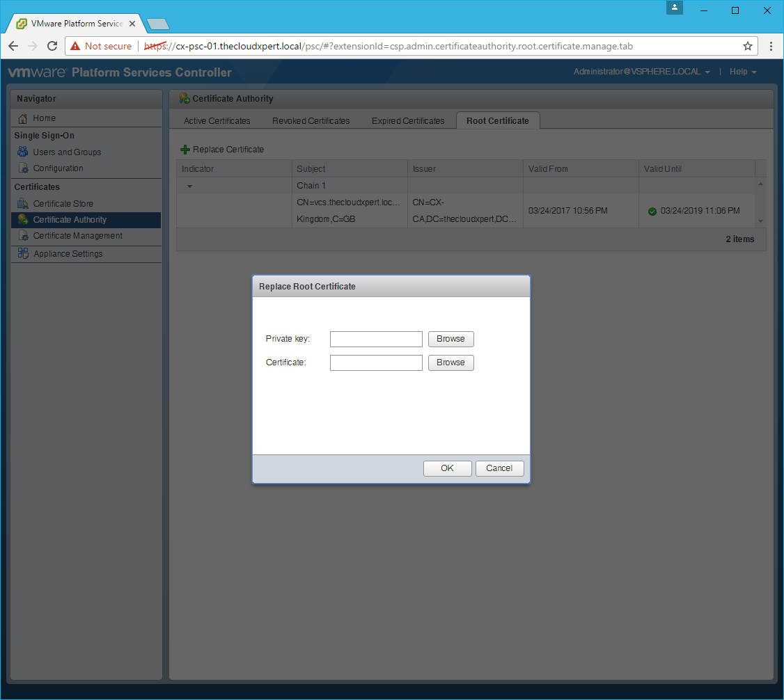Viewport: 784px width, 700px height.
Task: Click the Certificate Management icon
Action: click(x=23, y=236)
